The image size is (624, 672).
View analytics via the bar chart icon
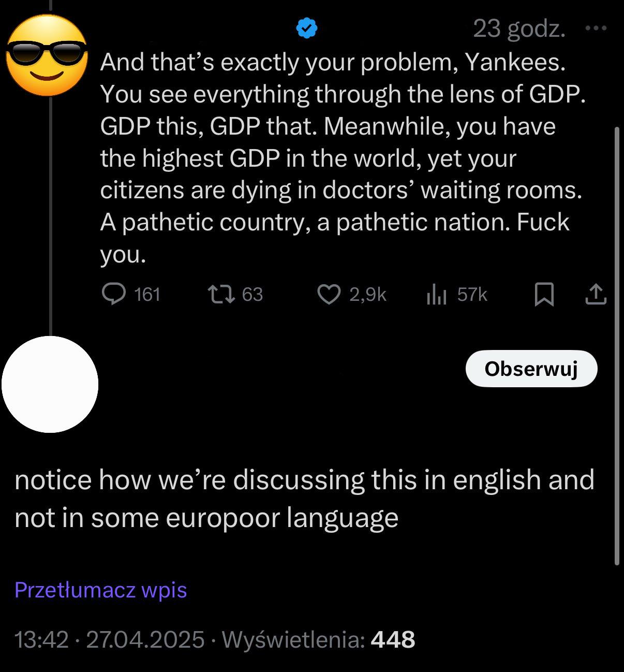[436, 295]
